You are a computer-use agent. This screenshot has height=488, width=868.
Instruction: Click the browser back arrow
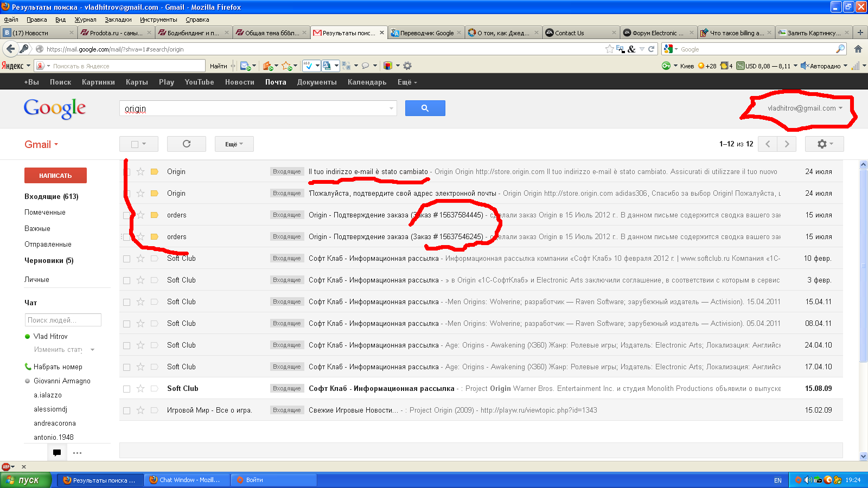10,49
